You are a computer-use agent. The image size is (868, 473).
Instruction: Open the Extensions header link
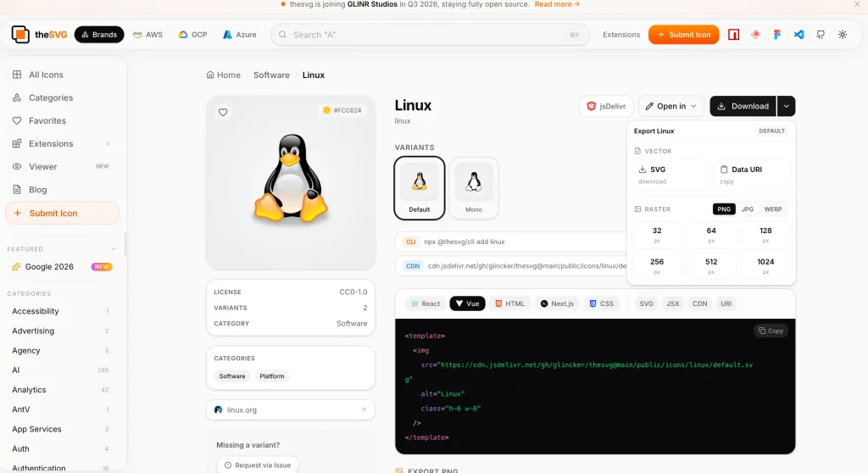(x=621, y=35)
